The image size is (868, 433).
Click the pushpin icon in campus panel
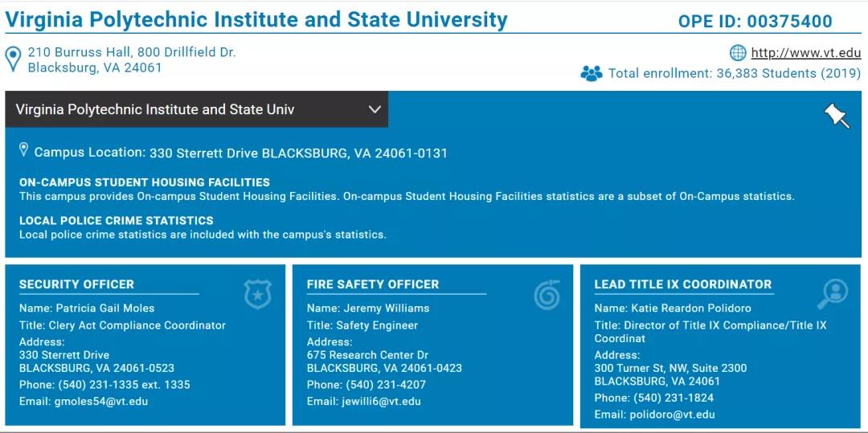(x=837, y=116)
